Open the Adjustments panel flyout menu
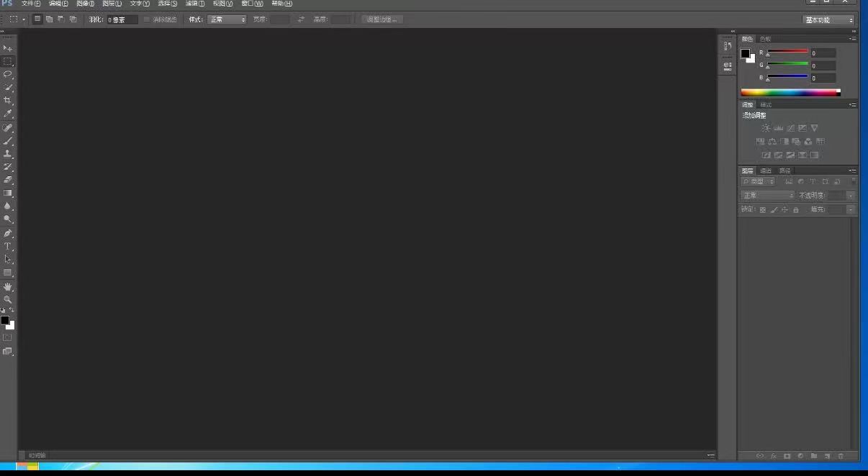Image resolution: width=868 pixels, height=476 pixels. click(852, 105)
